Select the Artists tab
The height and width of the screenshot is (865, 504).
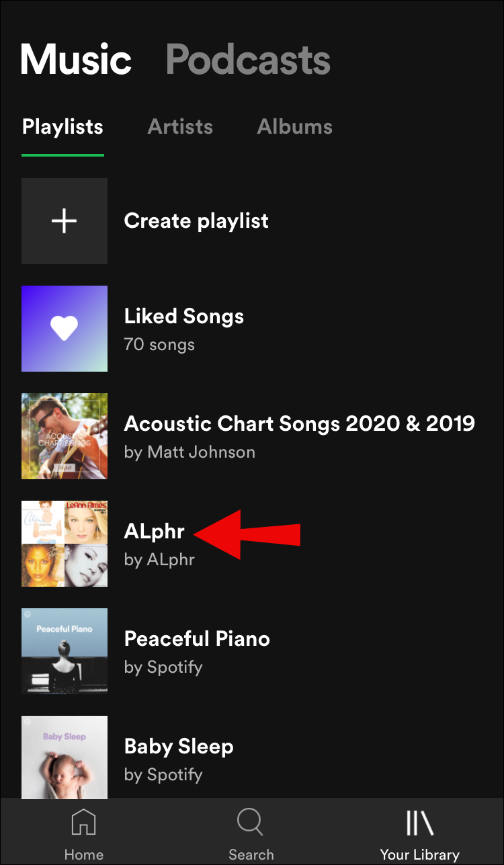click(180, 127)
